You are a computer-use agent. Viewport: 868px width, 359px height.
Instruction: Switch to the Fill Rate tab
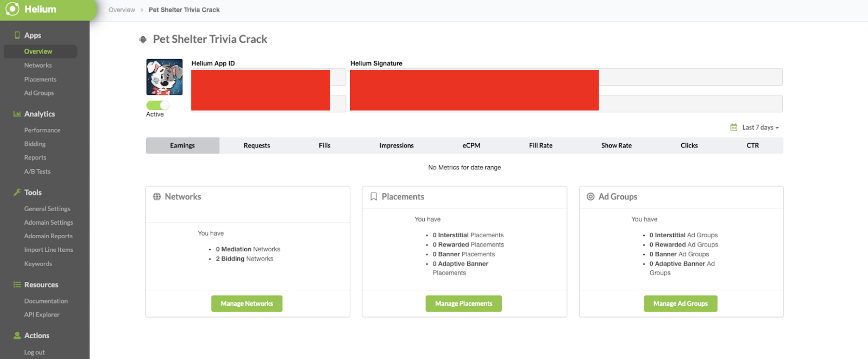(x=541, y=145)
